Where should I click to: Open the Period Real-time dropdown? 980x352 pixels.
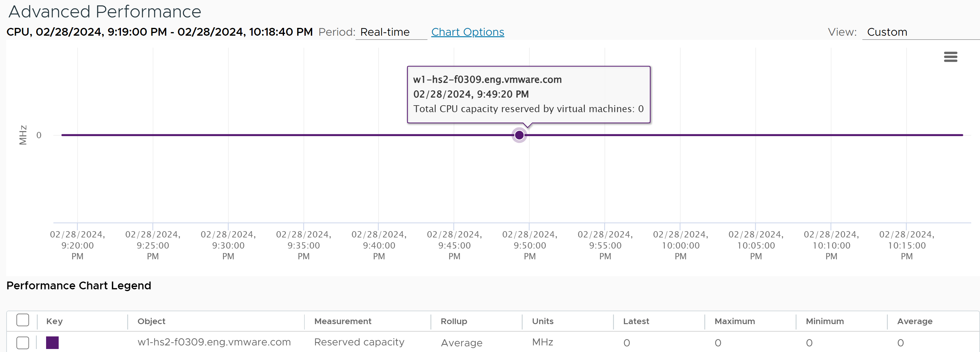[x=391, y=32]
